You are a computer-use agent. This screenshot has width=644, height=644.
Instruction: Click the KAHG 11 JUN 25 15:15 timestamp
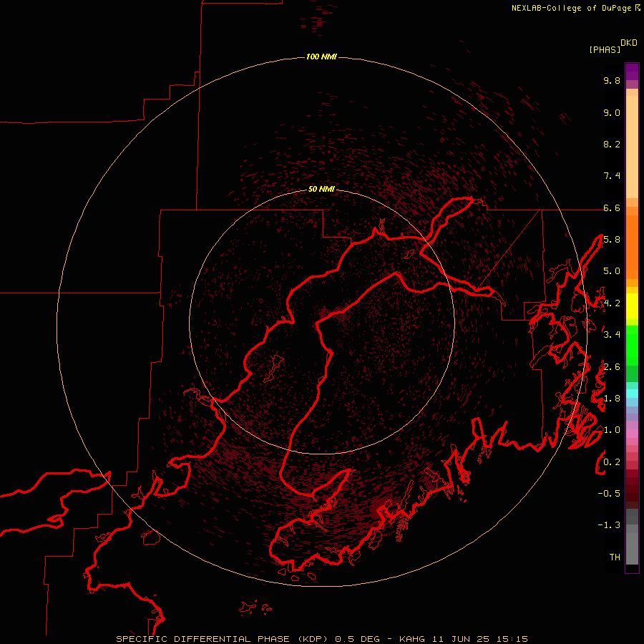click(463, 639)
